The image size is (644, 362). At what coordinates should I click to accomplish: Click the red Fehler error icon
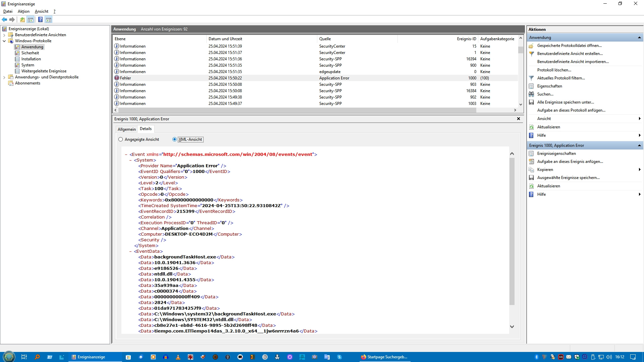click(x=117, y=78)
